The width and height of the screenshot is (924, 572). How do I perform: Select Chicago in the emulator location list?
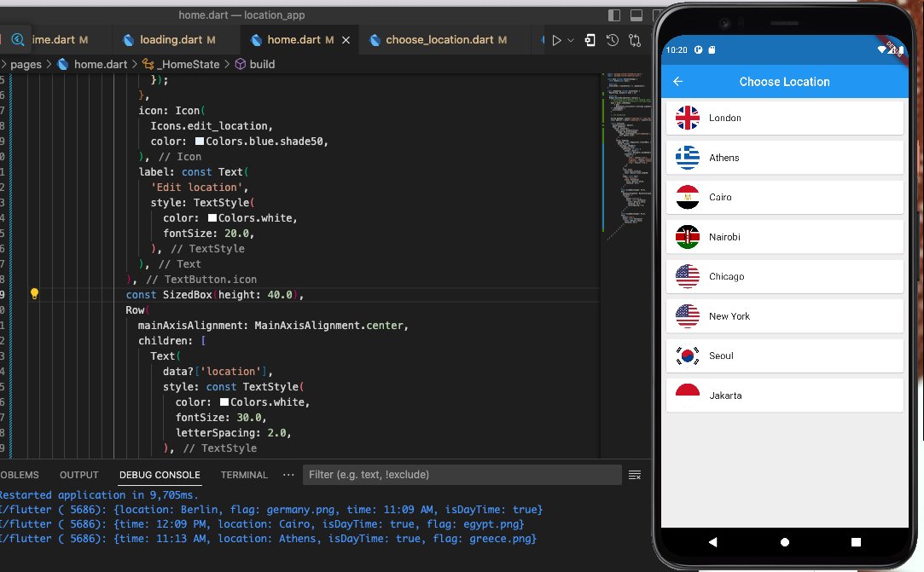[784, 276]
